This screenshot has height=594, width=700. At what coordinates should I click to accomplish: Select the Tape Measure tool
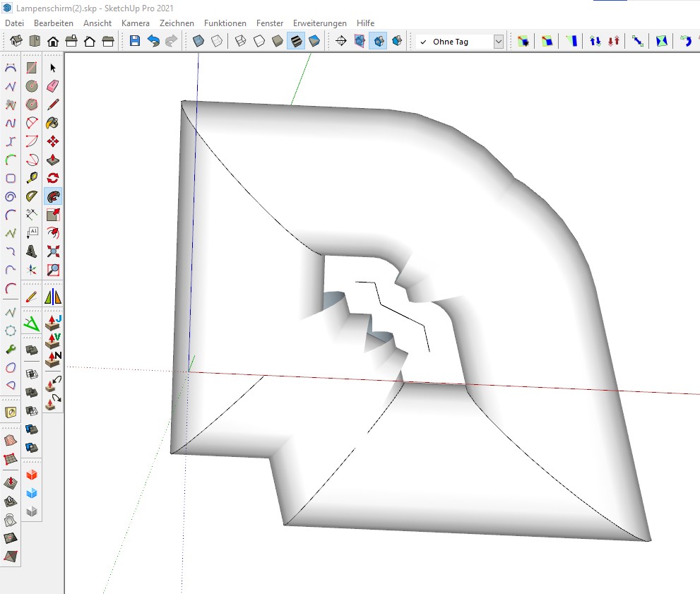coord(32,178)
